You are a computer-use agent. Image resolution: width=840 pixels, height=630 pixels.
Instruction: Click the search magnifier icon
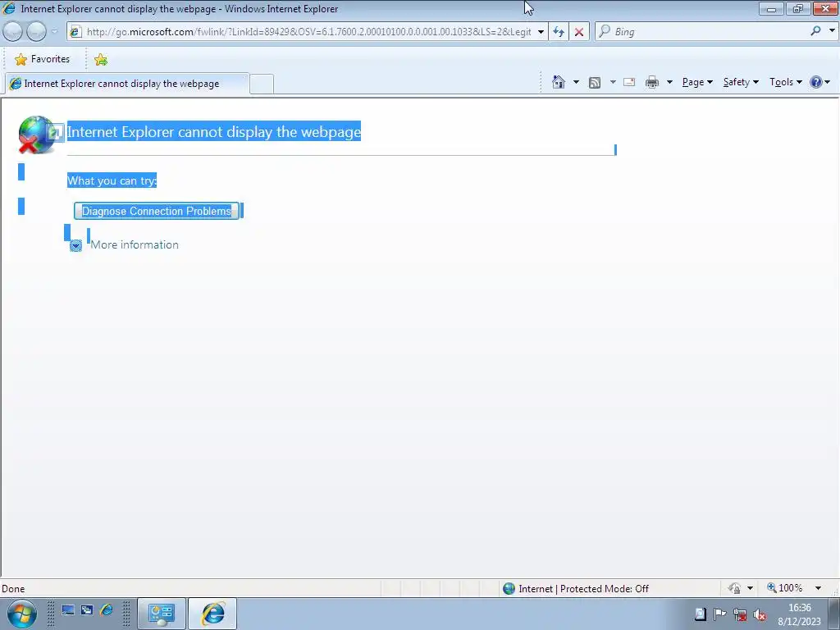(815, 31)
